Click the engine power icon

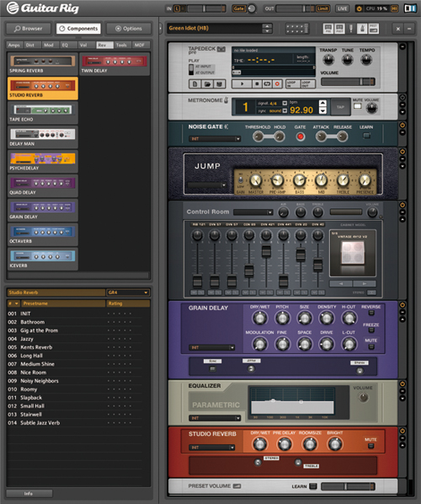(360, 8)
